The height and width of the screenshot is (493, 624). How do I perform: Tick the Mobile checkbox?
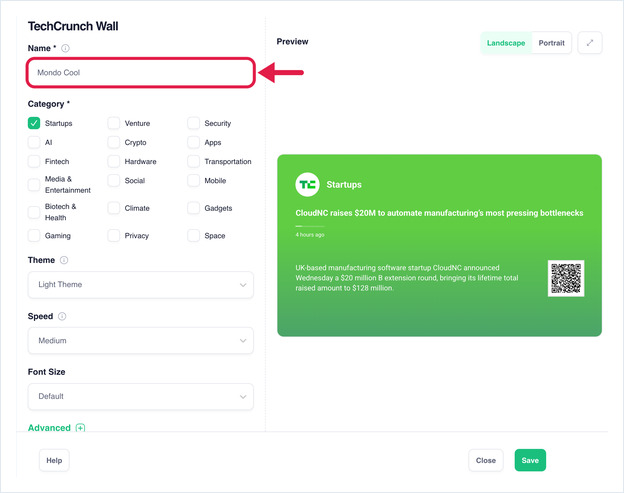click(193, 180)
